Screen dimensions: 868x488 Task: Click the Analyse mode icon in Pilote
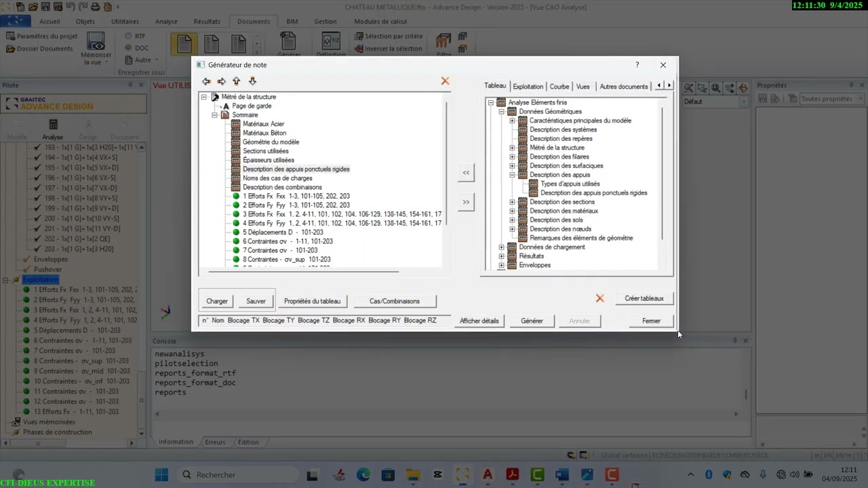coord(53,130)
